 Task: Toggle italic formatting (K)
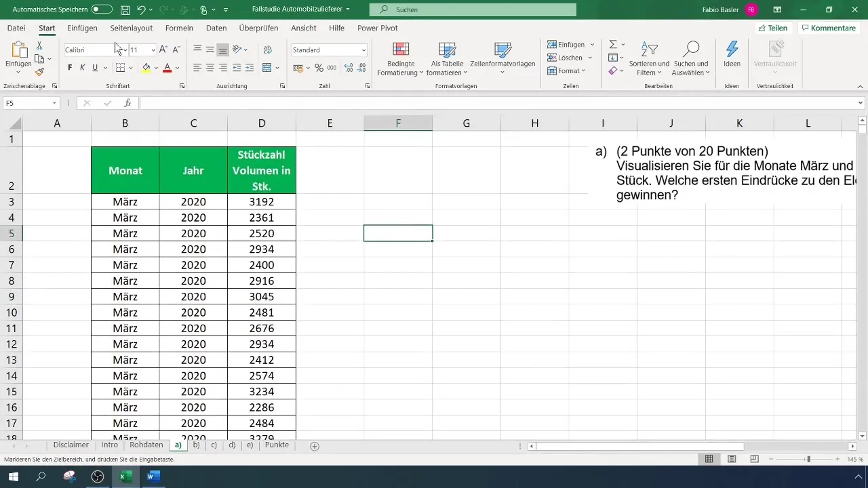coord(82,68)
